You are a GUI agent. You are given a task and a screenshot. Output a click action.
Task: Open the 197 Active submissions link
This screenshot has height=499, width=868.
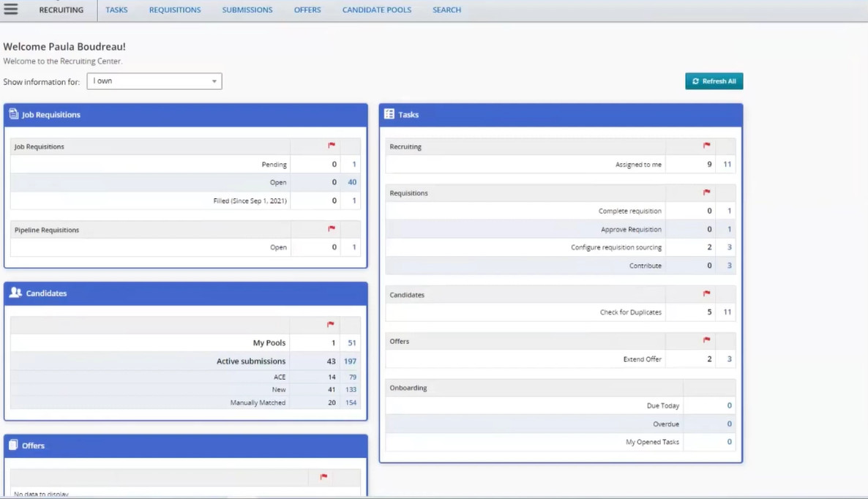pyautogui.click(x=350, y=361)
